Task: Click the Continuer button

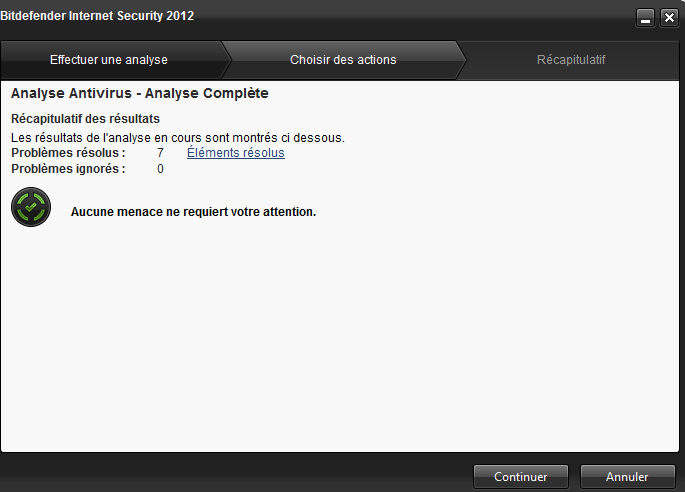Action: click(x=521, y=476)
